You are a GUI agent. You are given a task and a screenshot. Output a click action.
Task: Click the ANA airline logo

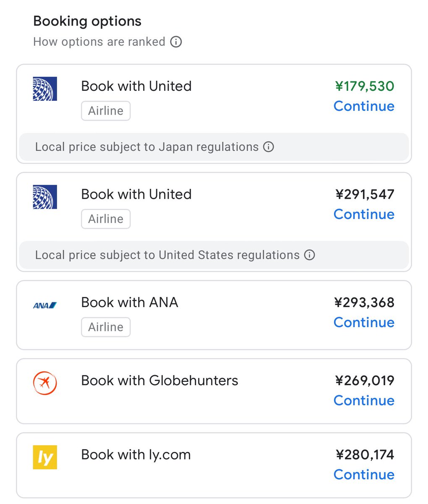pos(45,305)
